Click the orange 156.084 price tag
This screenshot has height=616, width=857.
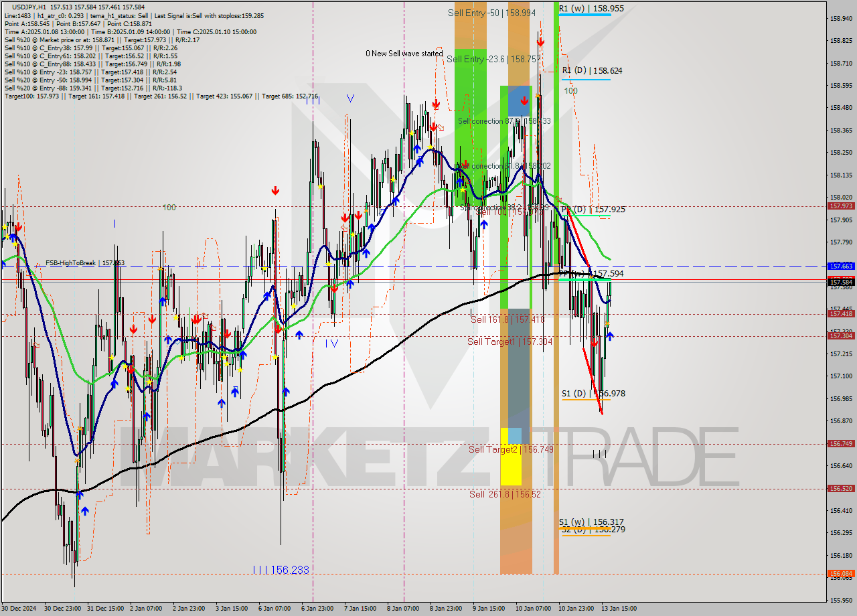(x=841, y=573)
